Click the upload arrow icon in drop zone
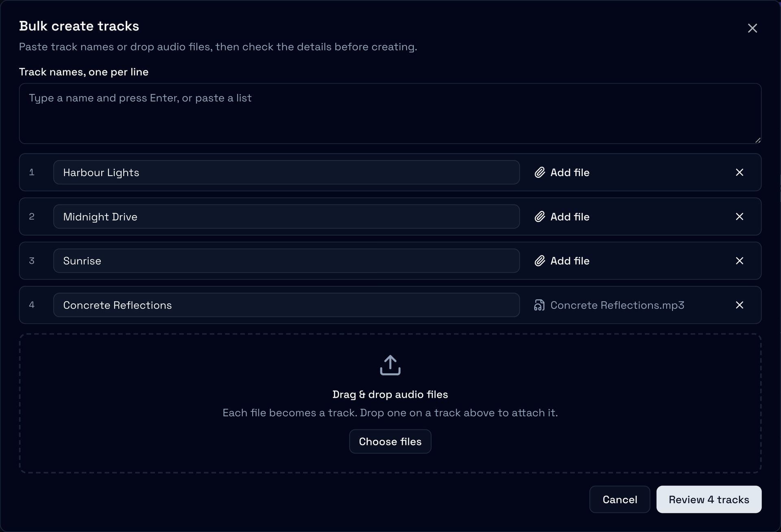 tap(390, 365)
